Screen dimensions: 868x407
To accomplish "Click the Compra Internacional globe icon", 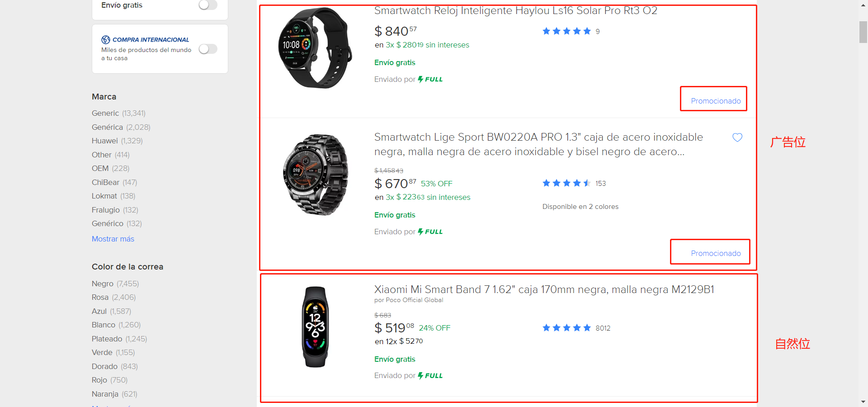I will pos(106,40).
